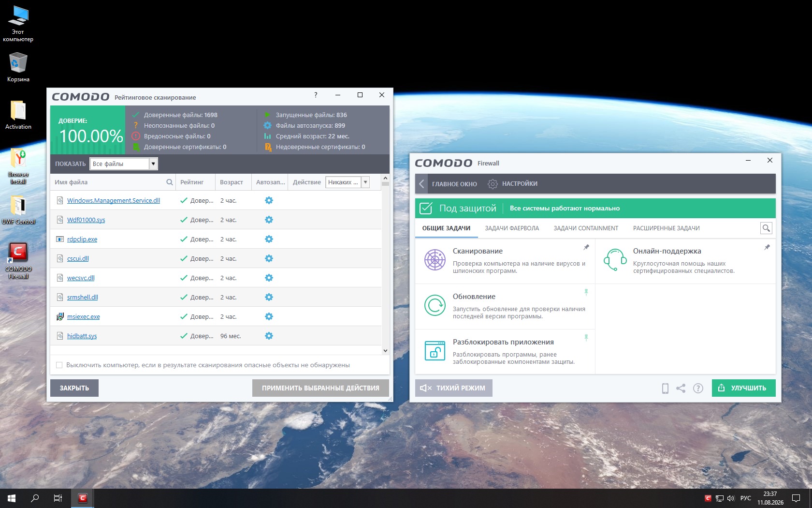
Task: Click the task search magnifier in Firewall
Action: pyautogui.click(x=766, y=228)
